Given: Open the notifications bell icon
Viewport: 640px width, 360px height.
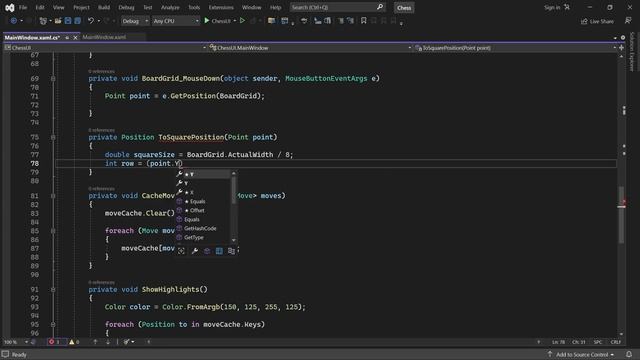Looking at the screenshot, I should pos(629,354).
